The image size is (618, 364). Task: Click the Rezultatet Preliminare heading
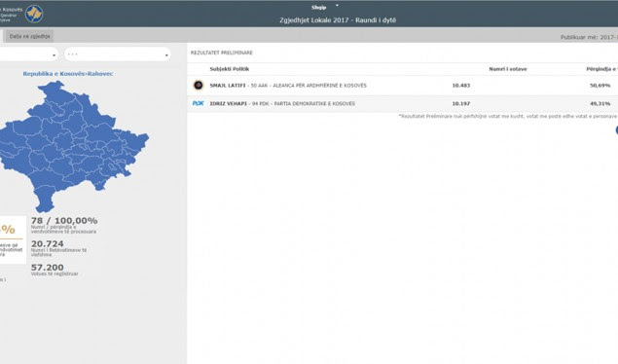pyautogui.click(x=222, y=53)
